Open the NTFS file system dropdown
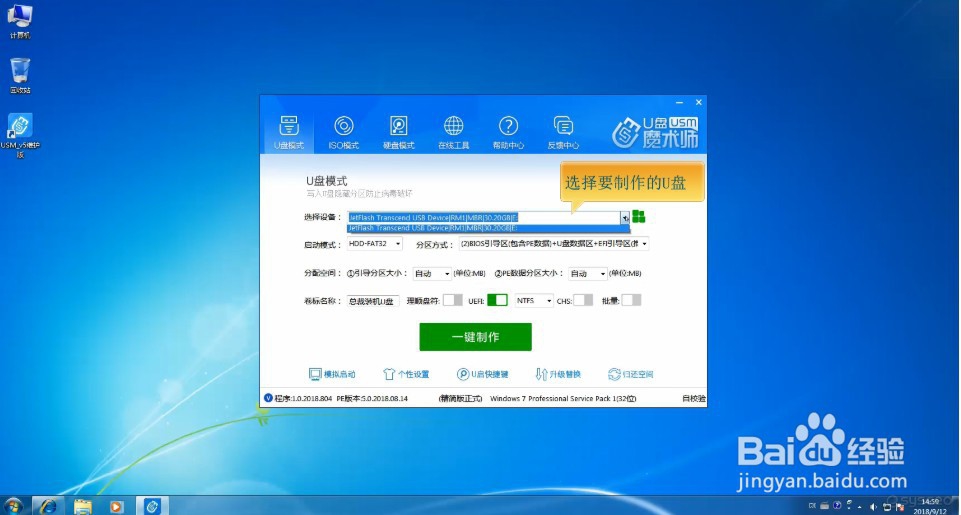 (534, 300)
